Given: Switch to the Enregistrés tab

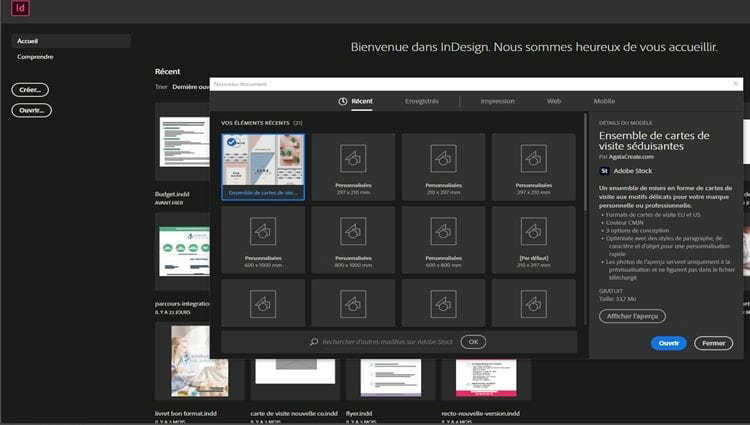Looking at the screenshot, I should pos(421,101).
